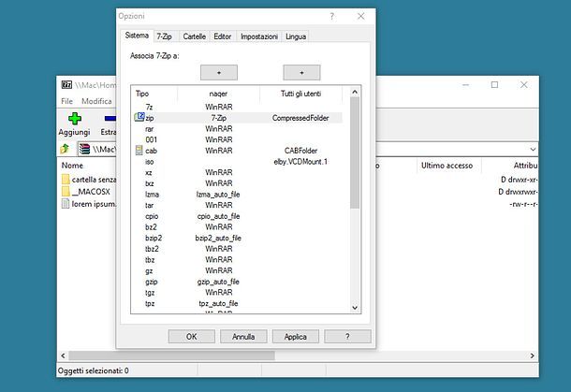
Task: Click the archive icon beside the \\Mac path
Action: point(84,149)
